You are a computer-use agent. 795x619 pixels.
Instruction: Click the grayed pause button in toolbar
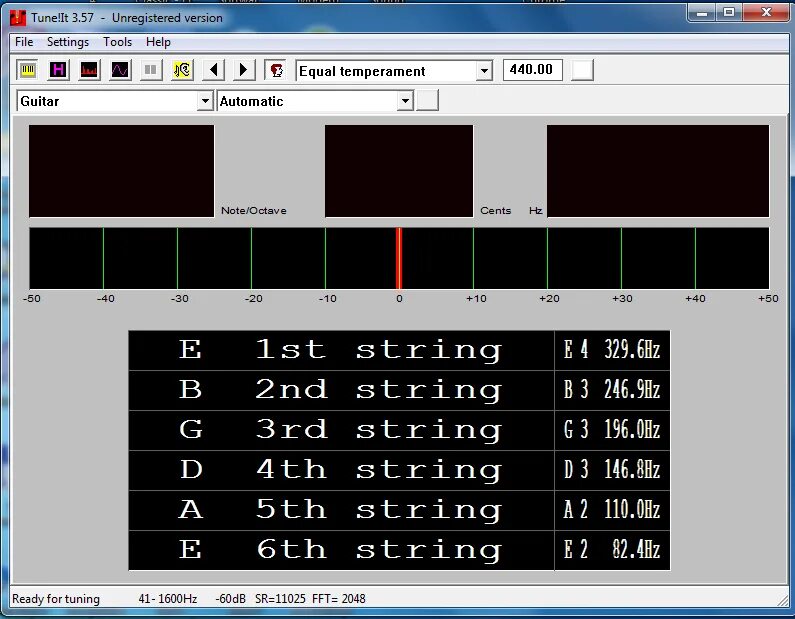(x=151, y=70)
